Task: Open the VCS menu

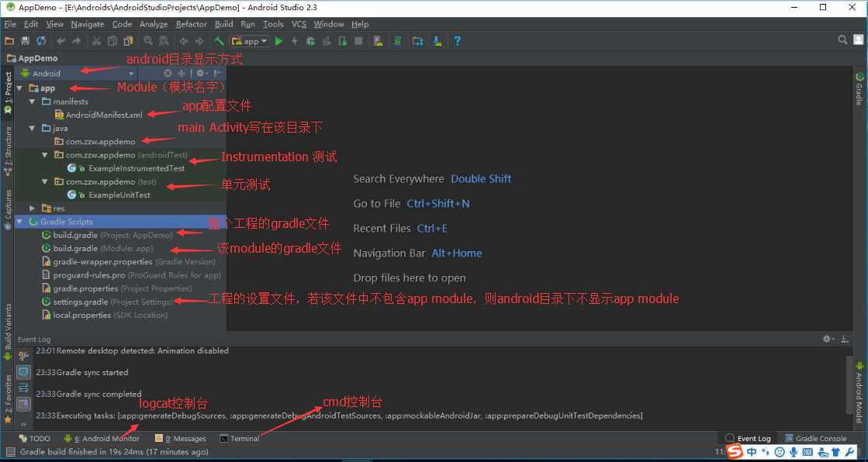Action: (x=299, y=24)
